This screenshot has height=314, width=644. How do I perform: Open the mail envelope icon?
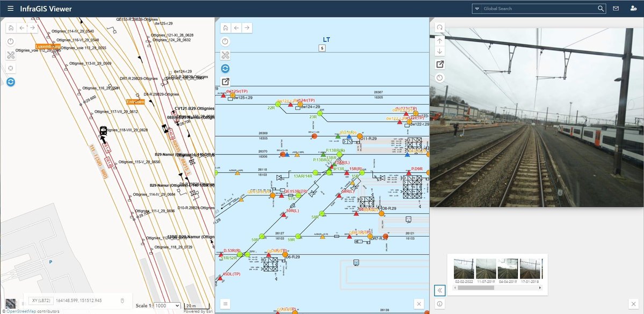click(x=616, y=9)
